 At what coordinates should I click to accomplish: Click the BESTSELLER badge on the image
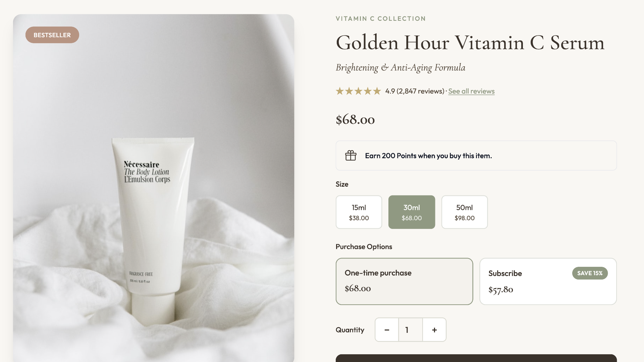52,35
